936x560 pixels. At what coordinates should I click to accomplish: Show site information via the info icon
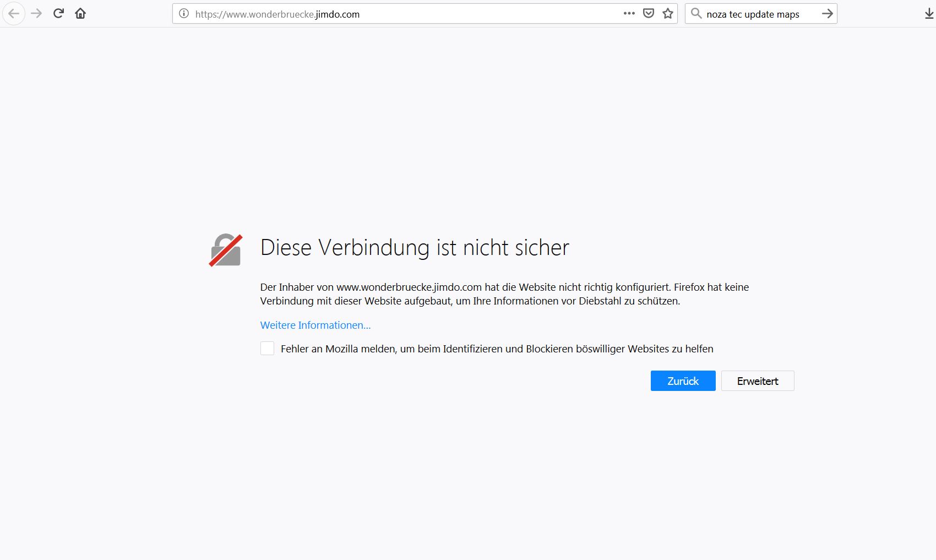pyautogui.click(x=184, y=14)
